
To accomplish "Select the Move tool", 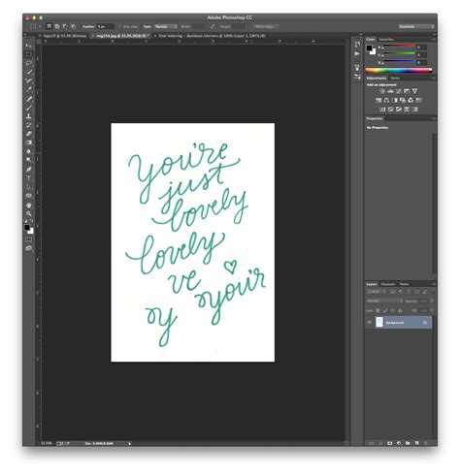I will coord(29,46).
